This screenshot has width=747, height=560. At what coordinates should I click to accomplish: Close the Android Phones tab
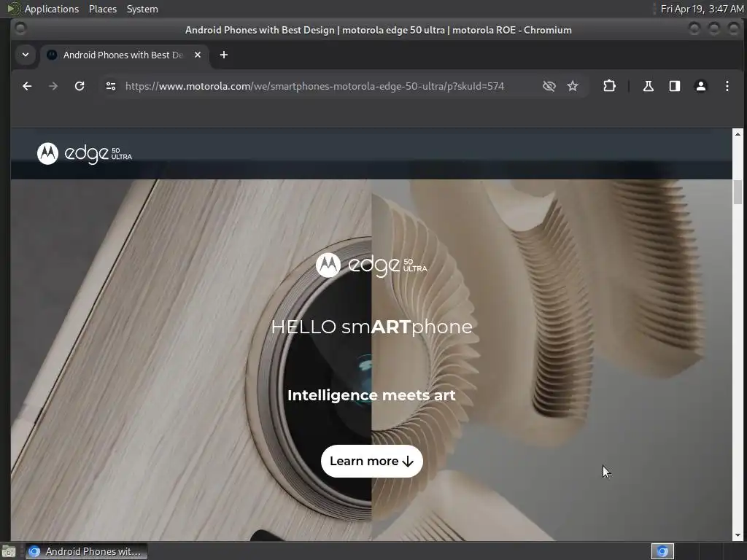(x=198, y=55)
